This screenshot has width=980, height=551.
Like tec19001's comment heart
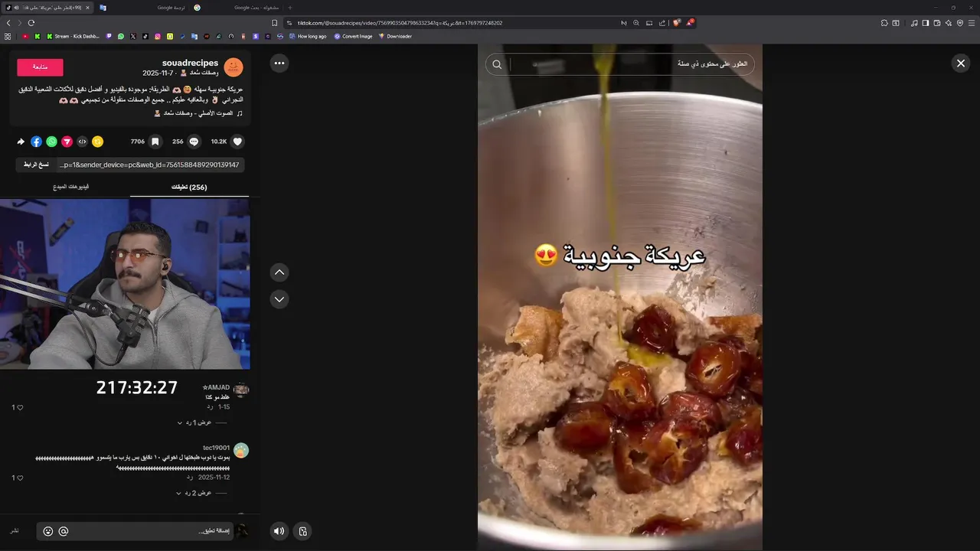tap(20, 478)
